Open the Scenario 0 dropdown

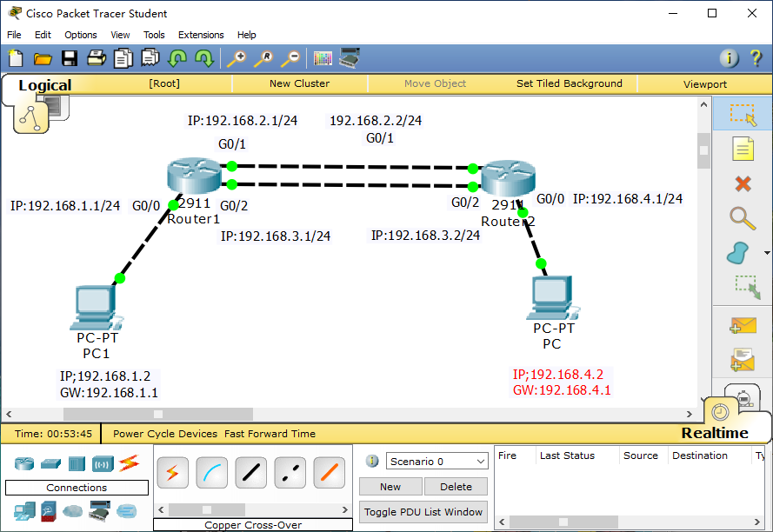436,462
